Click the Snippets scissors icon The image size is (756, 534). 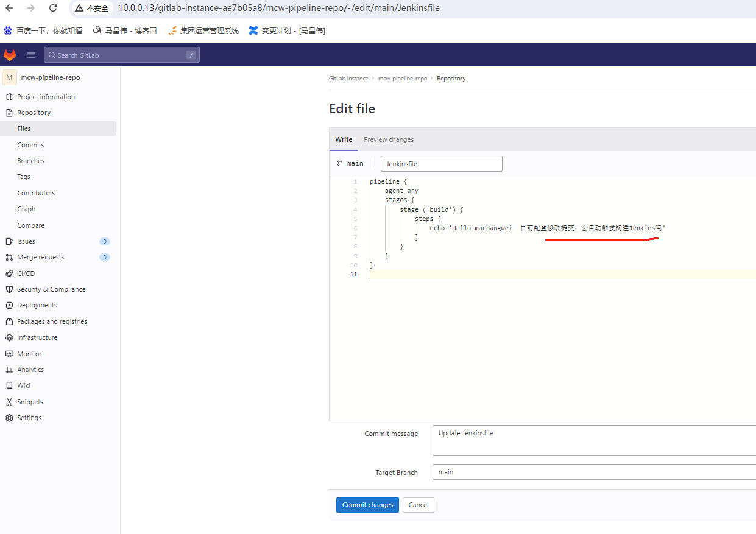(x=9, y=402)
